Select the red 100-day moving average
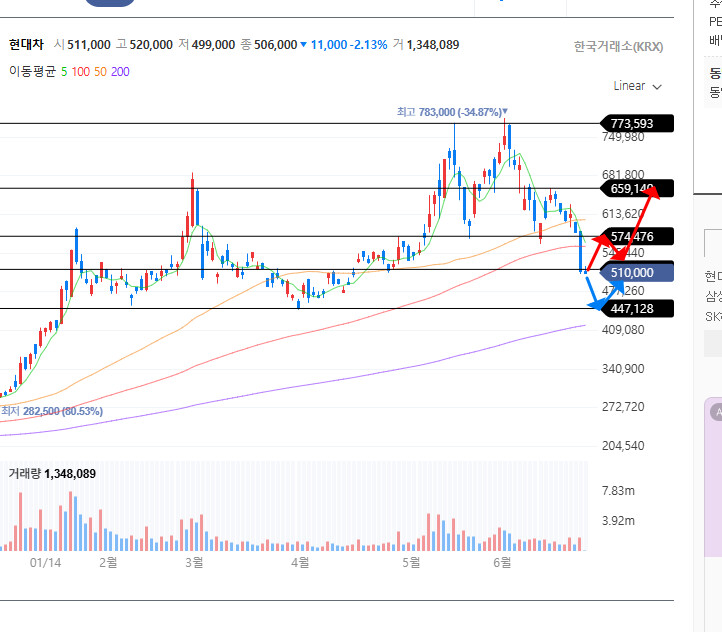The height and width of the screenshot is (632, 722). click(81, 72)
